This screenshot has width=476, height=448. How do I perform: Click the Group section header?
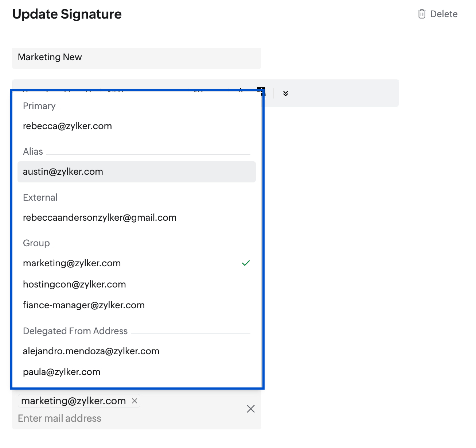pos(36,243)
